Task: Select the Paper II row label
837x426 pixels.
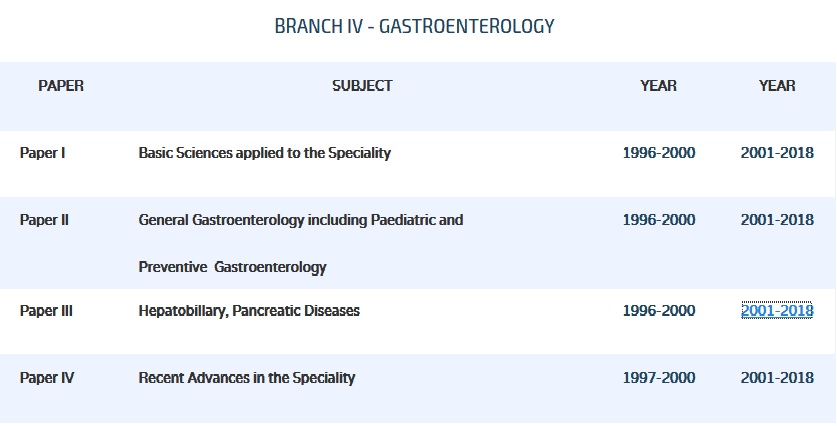Action: [45, 219]
